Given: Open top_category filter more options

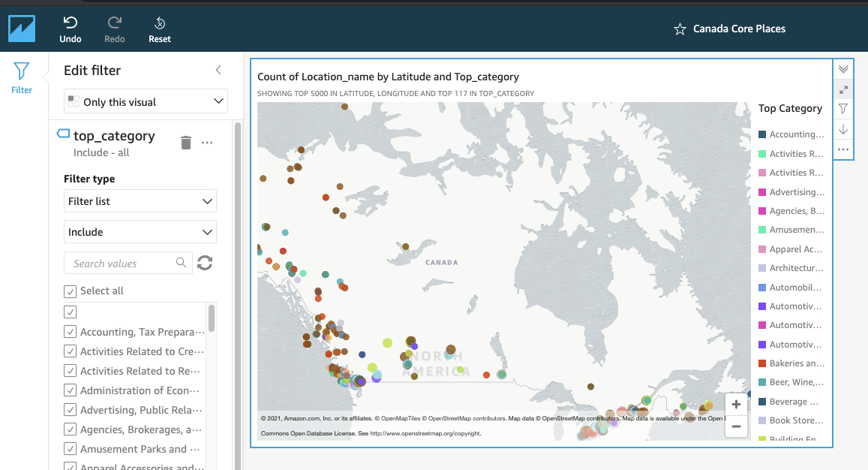Looking at the screenshot, I should (x=207, y=143).
